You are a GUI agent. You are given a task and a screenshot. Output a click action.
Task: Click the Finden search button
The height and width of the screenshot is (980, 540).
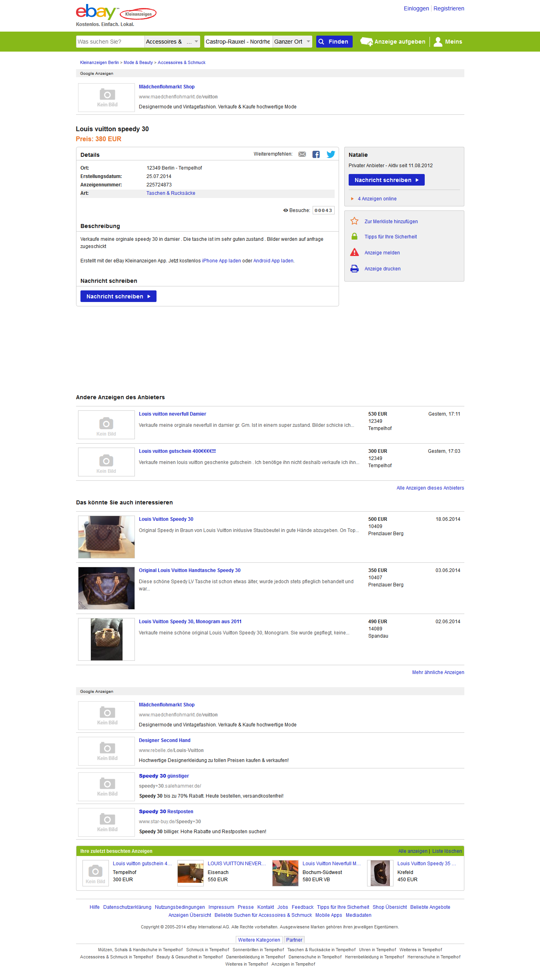point(334,42)
